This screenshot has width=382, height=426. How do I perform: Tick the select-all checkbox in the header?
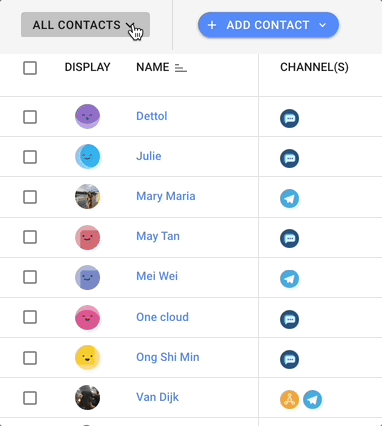[x=30, y=68]
